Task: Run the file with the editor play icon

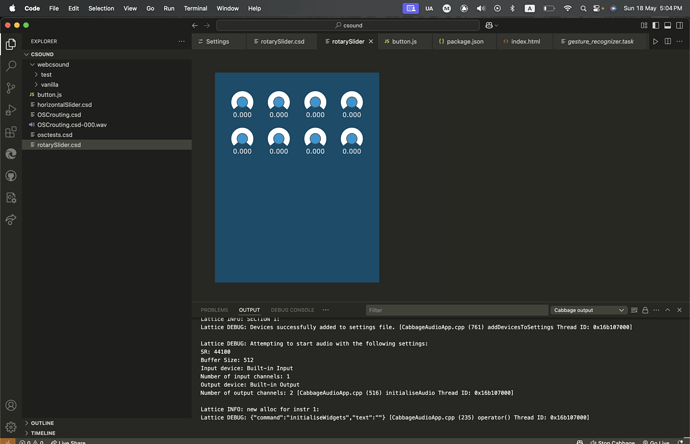Action: 655,41
